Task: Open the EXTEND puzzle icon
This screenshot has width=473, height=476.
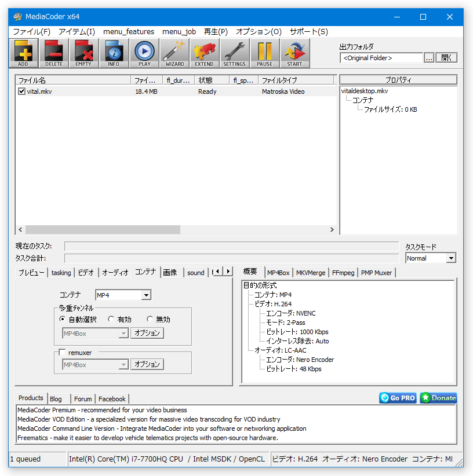Action: click(204, 53)
